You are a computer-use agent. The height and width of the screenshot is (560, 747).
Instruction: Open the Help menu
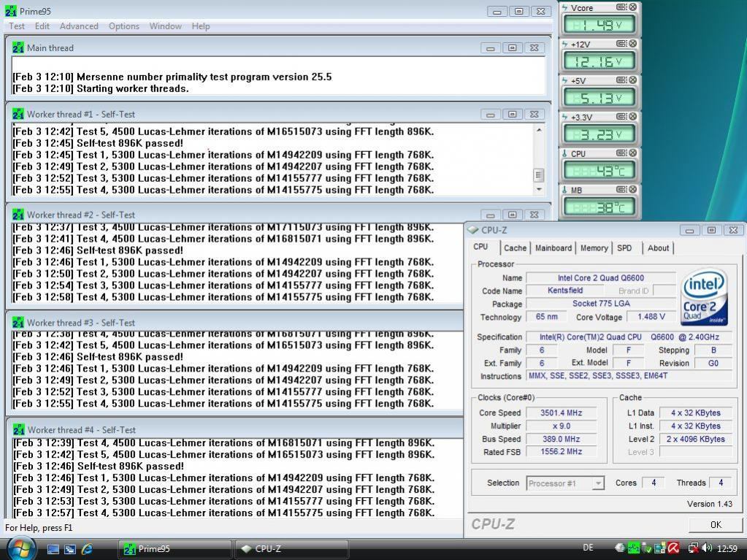click(x=201, y=26)
